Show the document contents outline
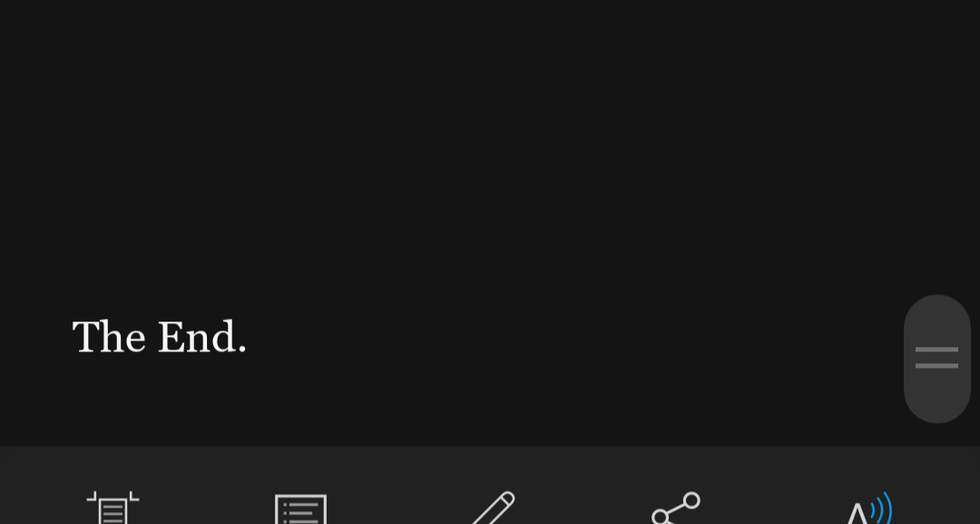Viewport: 980px width, 524px height. (300, 509)
